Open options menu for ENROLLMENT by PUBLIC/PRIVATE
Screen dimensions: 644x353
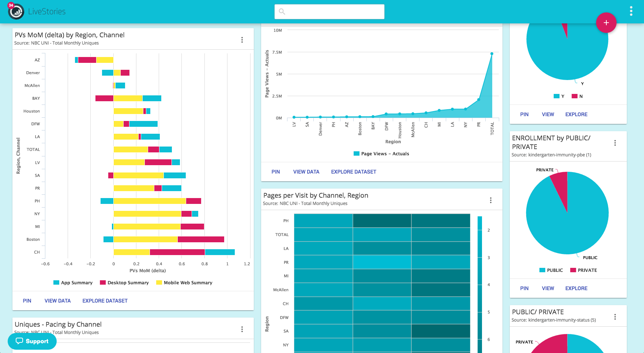coord(615,143)
